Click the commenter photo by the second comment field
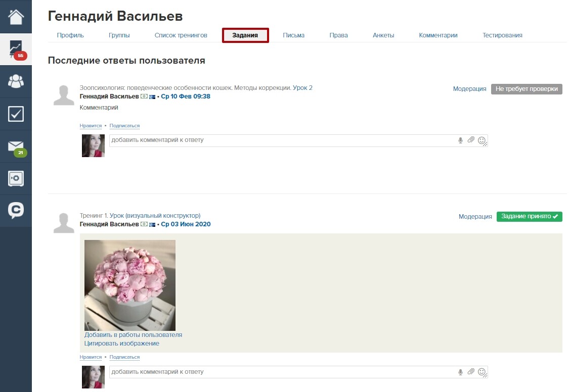Image resolution: width=569 pixels, height=392 pixels. tap(93, 377)
